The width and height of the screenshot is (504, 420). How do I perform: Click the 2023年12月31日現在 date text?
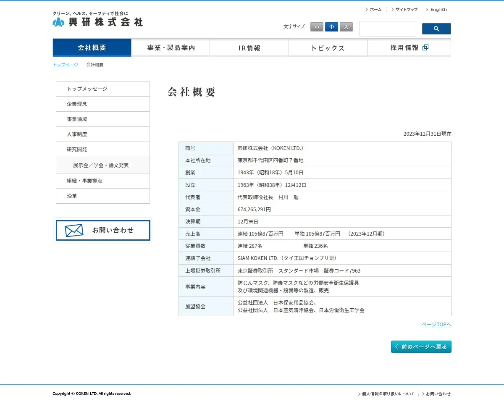click(428, 134)
